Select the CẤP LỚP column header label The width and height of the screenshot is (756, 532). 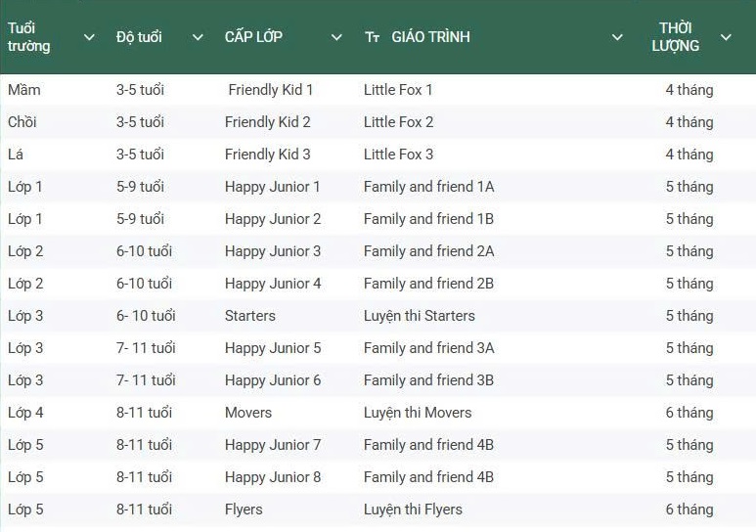(253, 36)
